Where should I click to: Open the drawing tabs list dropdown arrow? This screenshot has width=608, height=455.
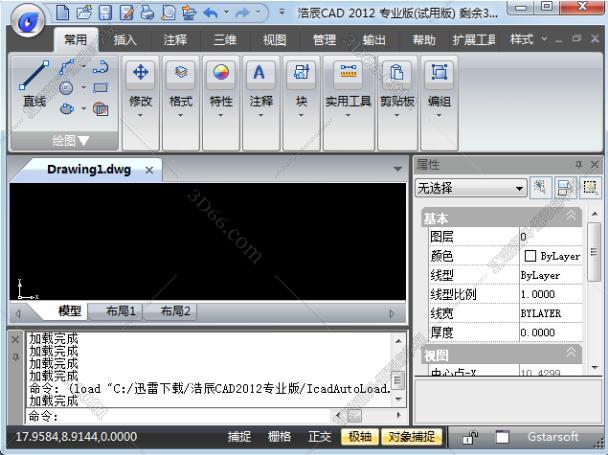click(x=397, y=169)
